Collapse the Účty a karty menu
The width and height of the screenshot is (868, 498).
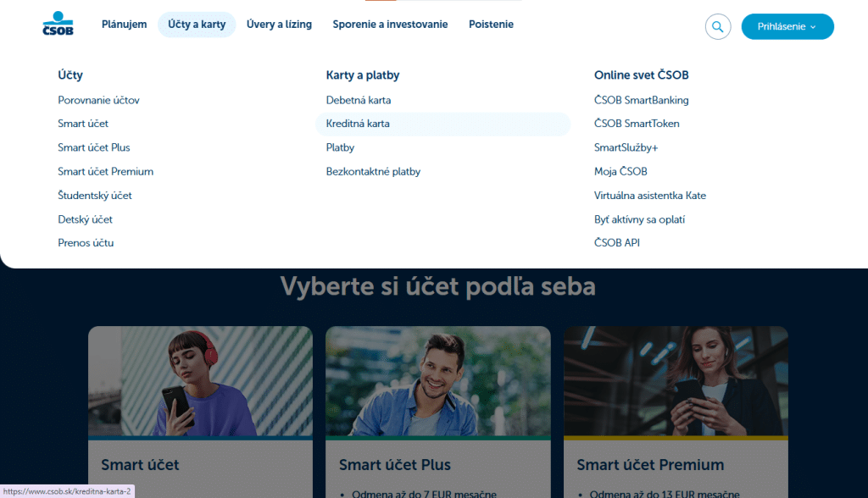(x=197, y=25)
